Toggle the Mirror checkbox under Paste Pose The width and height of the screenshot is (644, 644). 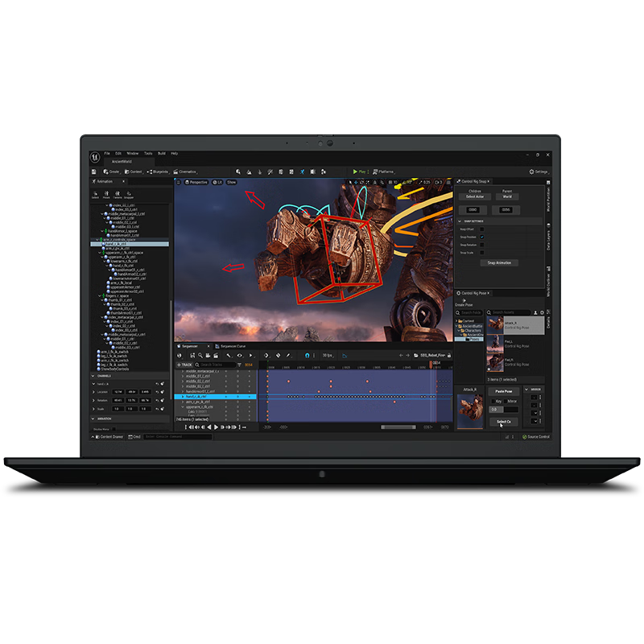click(506, 401)
